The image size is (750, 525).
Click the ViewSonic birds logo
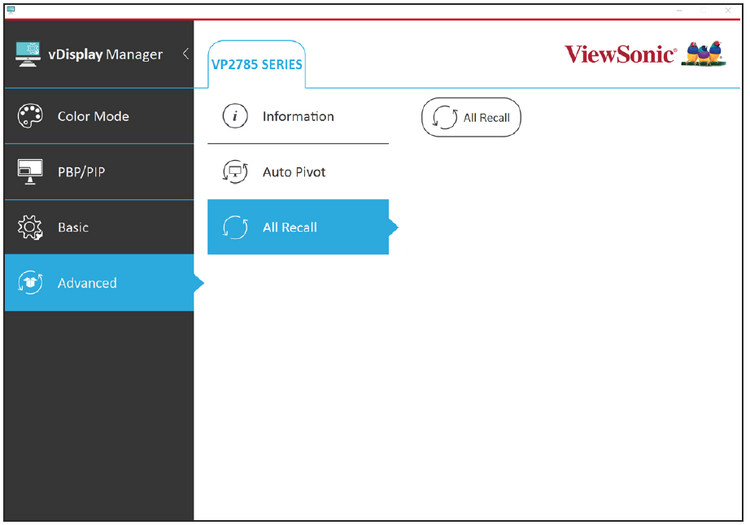pyautogui.click(x=704, y=54)
